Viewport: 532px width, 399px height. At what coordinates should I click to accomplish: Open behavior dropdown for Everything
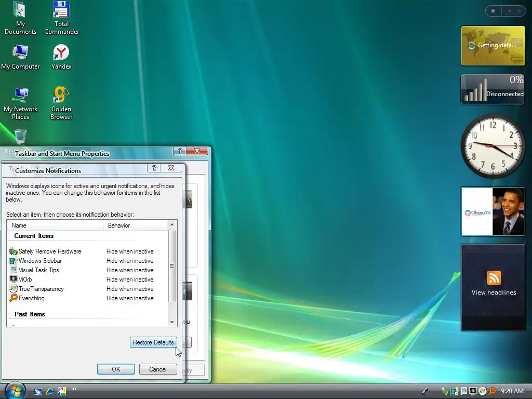pyautogui.click(x=130, y=298)
